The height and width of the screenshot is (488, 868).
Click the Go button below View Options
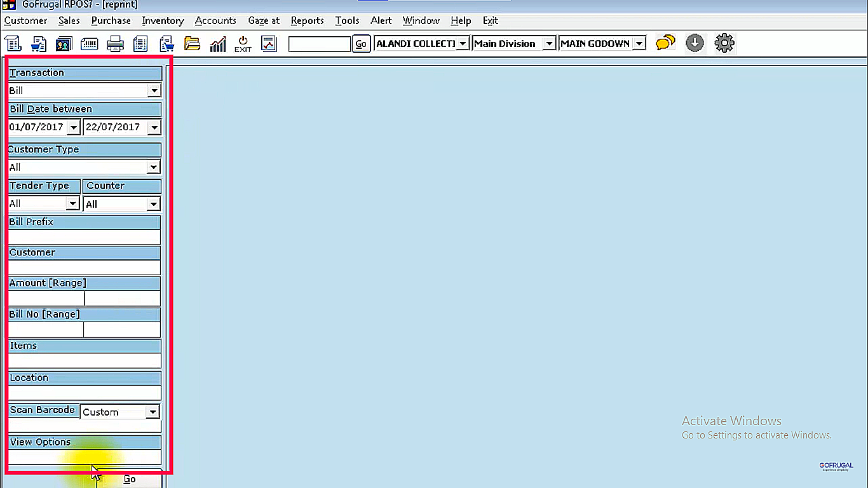pyautogui.click(x=130, y=479)
